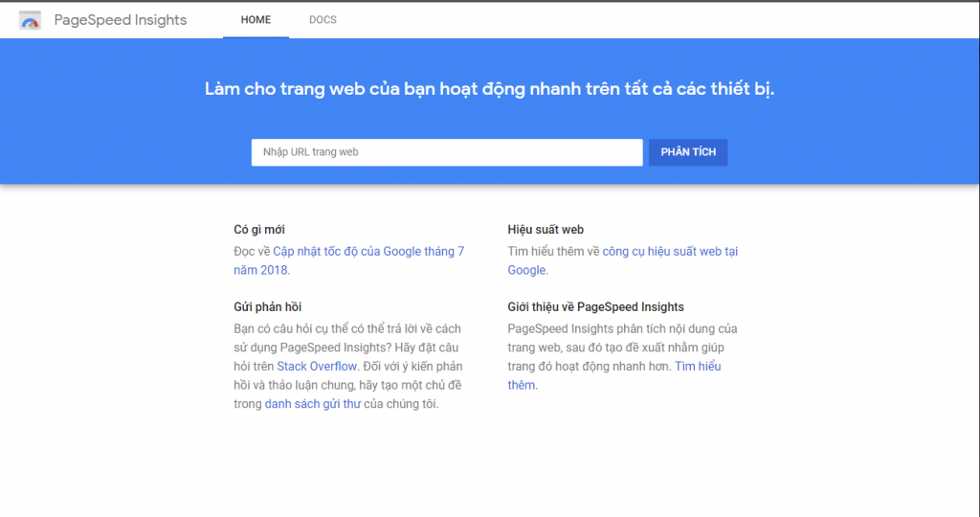Follow the Stack Overflow link

(x=317, y=367)
